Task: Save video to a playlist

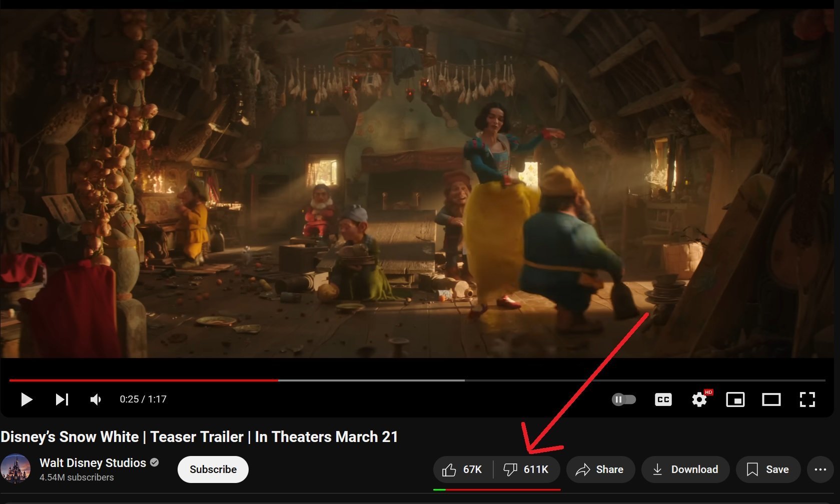Action: click(x=768, y=469)
